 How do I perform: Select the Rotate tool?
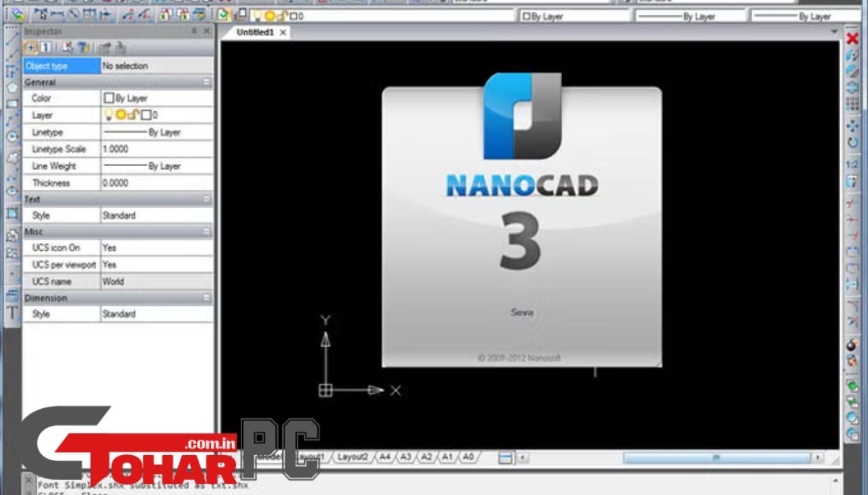852,142
